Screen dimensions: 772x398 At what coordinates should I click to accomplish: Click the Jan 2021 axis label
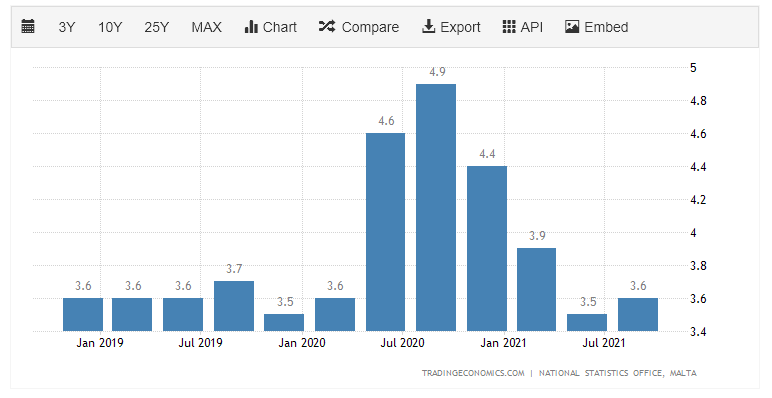coord(503,343)
